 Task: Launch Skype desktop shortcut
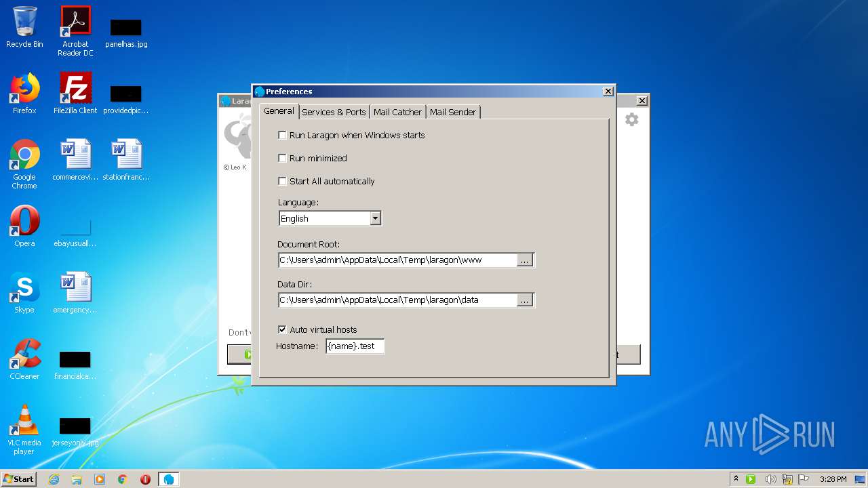pos(24,293)
